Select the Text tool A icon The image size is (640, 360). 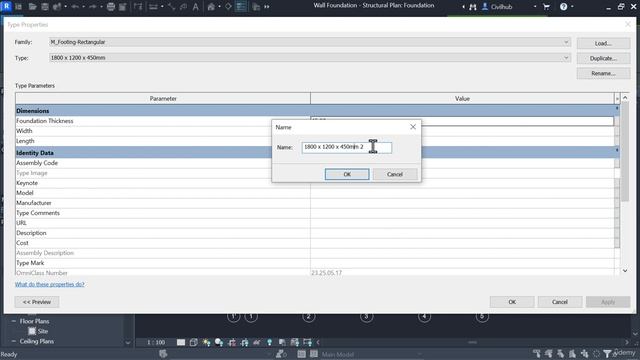(196, 7)
